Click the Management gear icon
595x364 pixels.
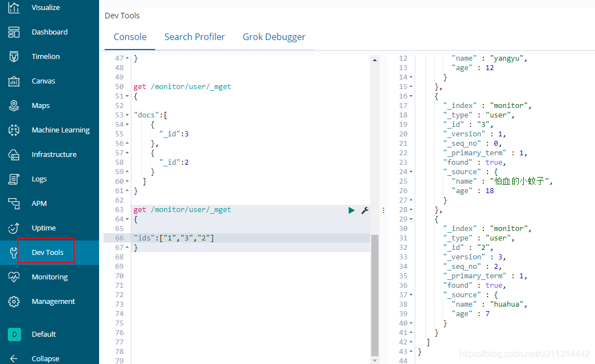[14, 301]
